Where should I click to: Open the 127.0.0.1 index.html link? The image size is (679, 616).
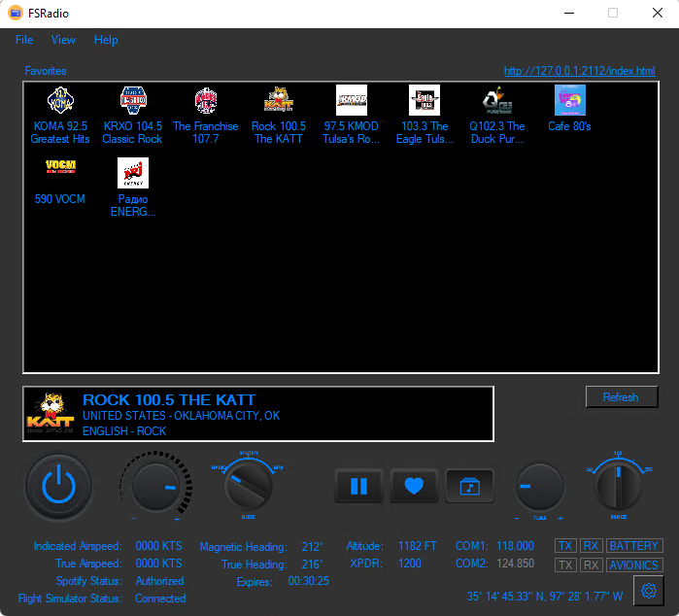579,71
